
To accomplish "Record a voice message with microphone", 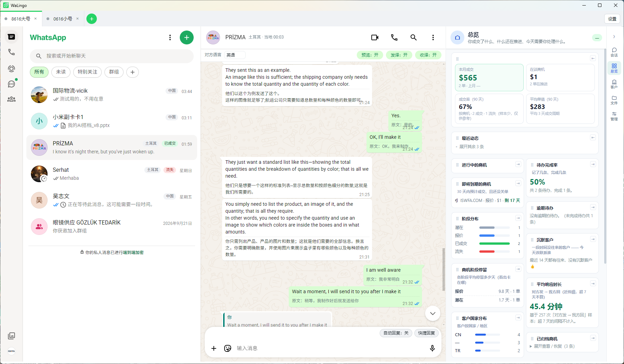I will [x=432, y=348].
